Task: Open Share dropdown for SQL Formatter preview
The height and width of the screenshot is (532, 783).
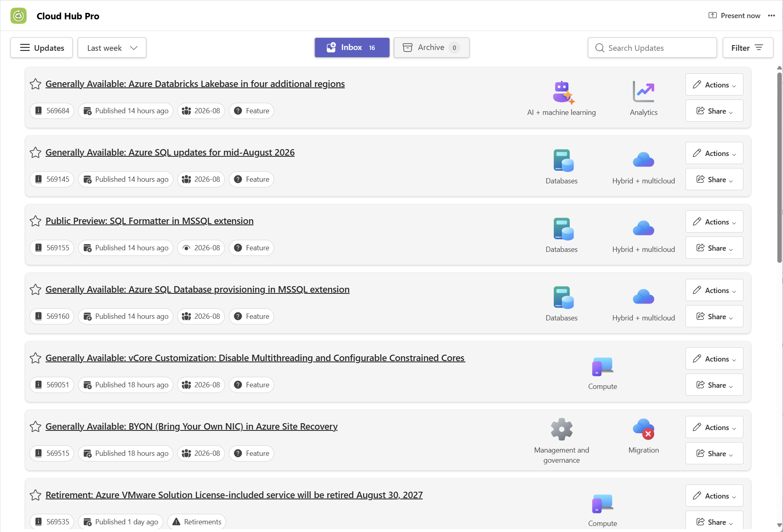Action: (x=714, y=248)
